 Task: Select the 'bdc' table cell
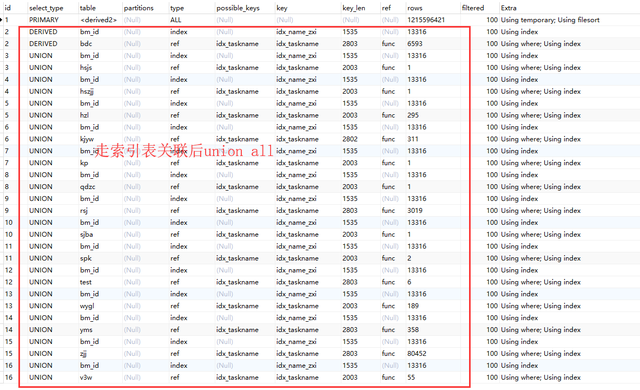86,44
